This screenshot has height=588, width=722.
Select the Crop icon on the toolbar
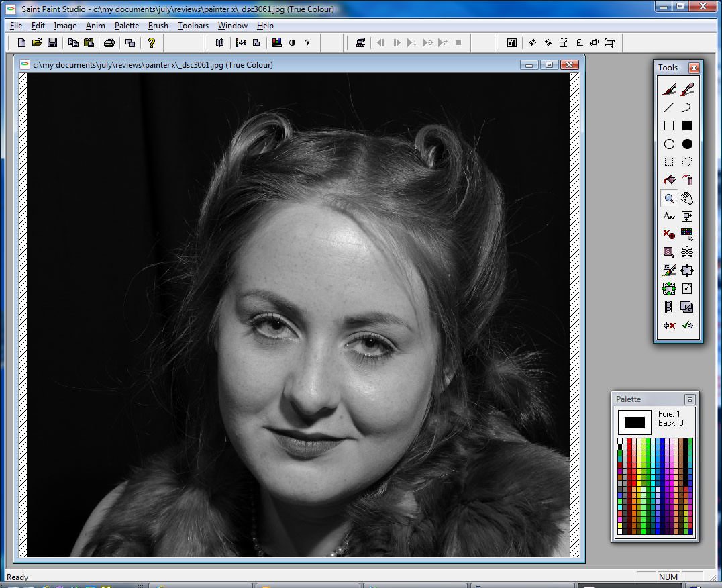click(609, 43)
